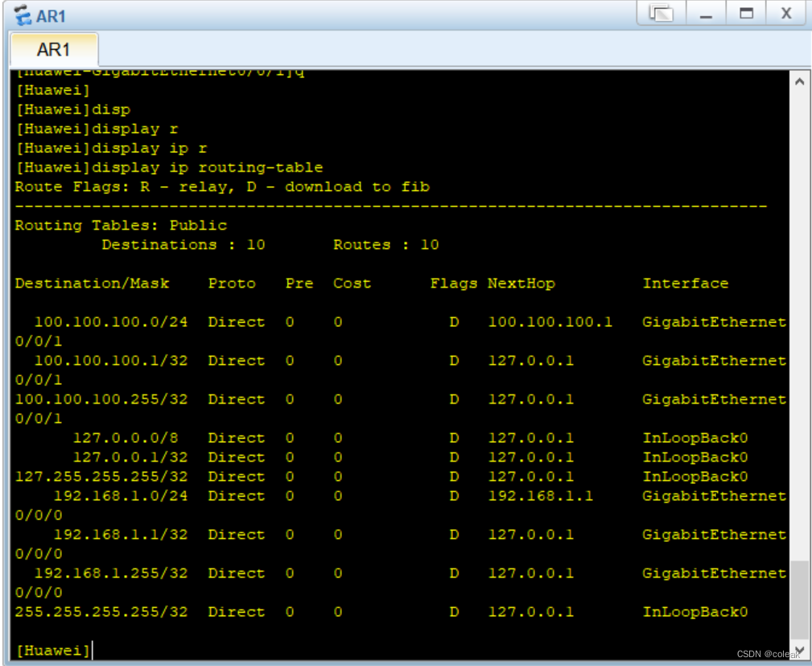The height and width of the screenshot is (666, 812).
Task: Click the 'NextHop' column header
Action: point(521,283)
